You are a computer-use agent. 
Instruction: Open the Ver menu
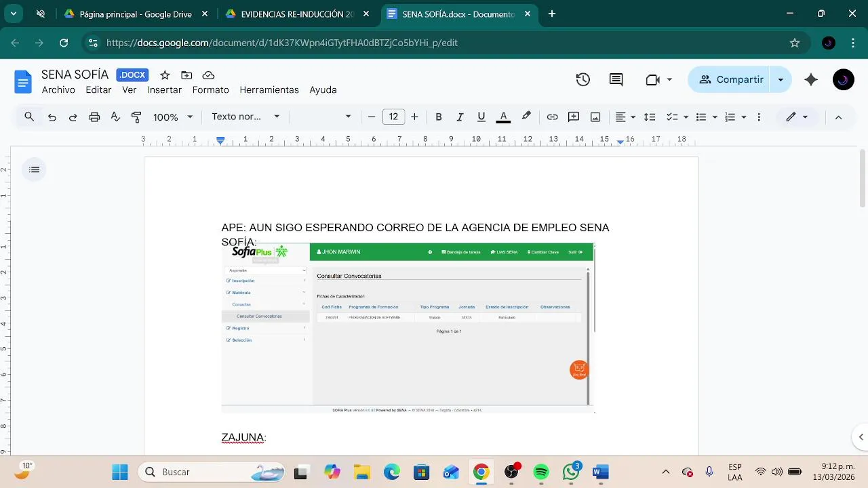click(x=129, y=90)
